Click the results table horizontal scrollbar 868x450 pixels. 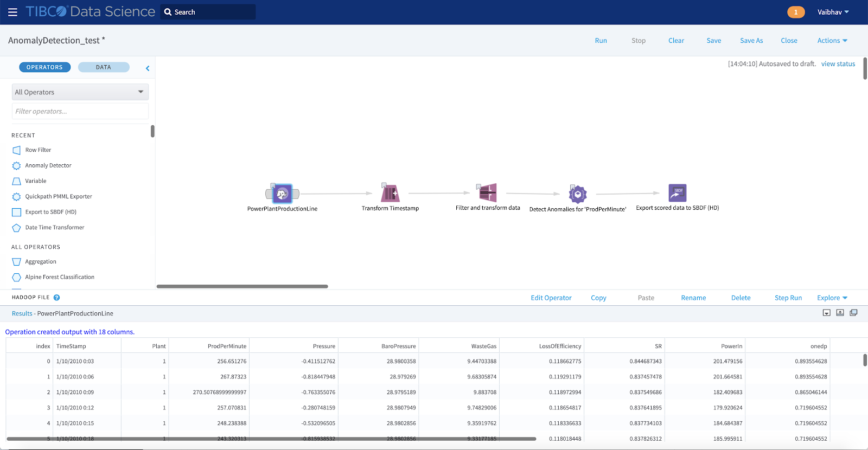(x=271, y=439)
